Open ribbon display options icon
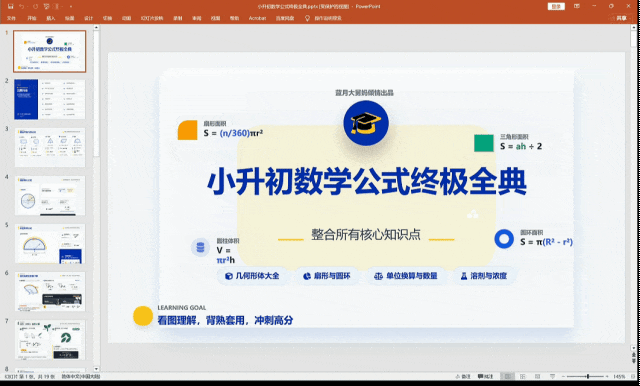 click(x=577, y=7)
